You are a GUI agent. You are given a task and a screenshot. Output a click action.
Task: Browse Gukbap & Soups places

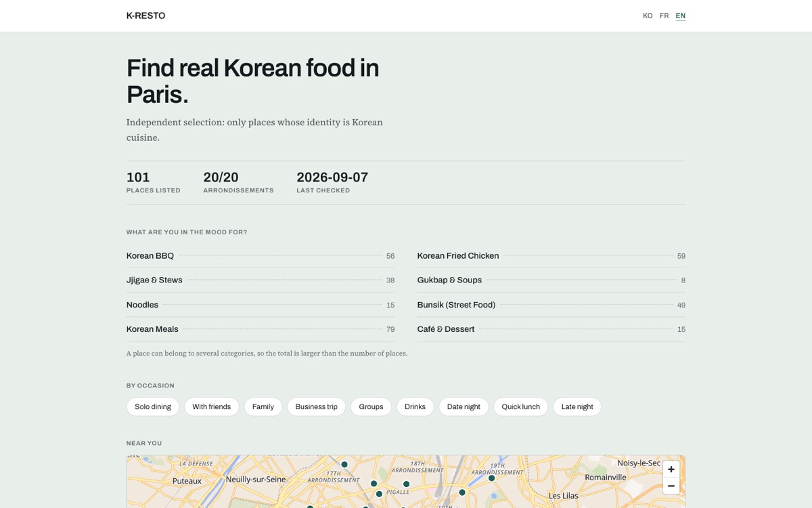pos(551,280)
